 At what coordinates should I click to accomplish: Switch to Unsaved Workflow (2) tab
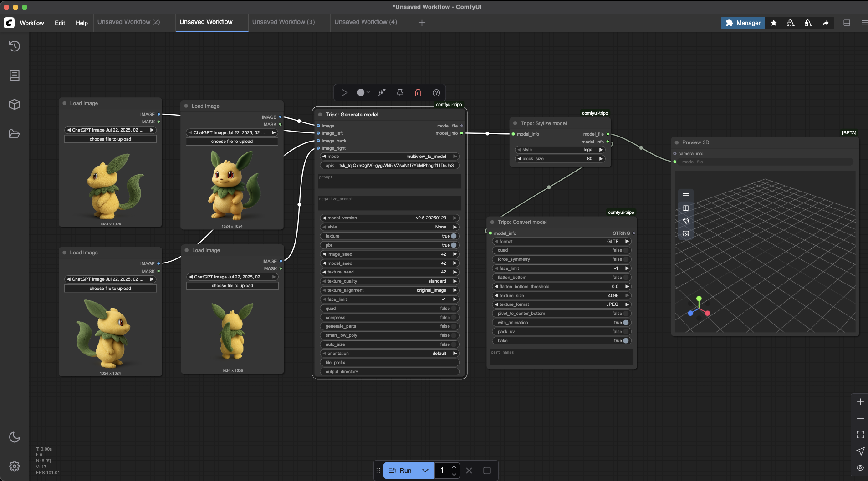click(128, 22)
